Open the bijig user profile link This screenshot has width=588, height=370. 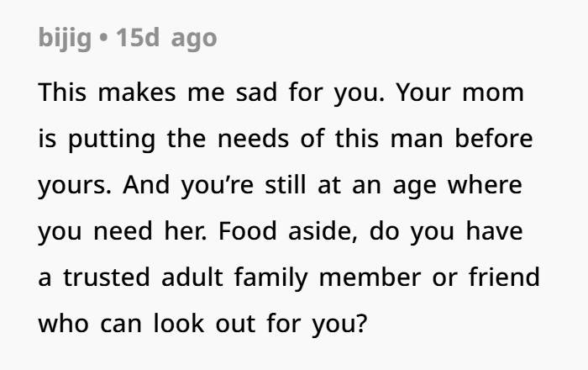pyautogui.click(x=66, y=38)
